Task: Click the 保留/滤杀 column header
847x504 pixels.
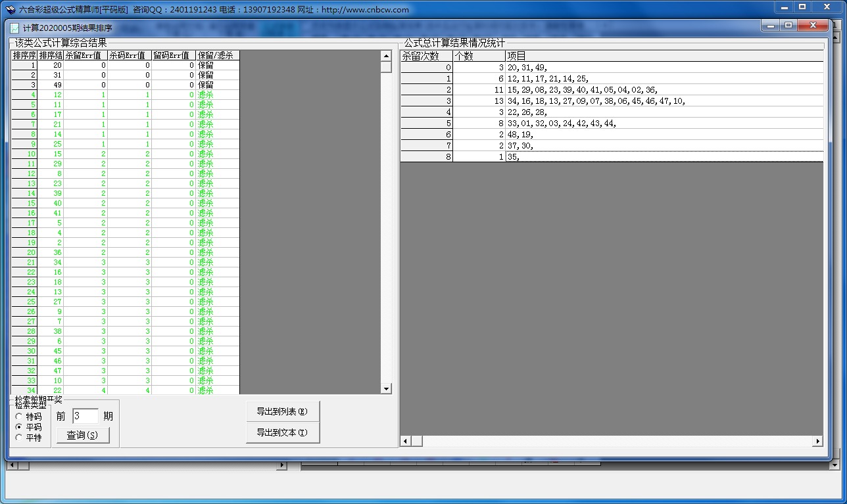Action: [x=217, y=56]
